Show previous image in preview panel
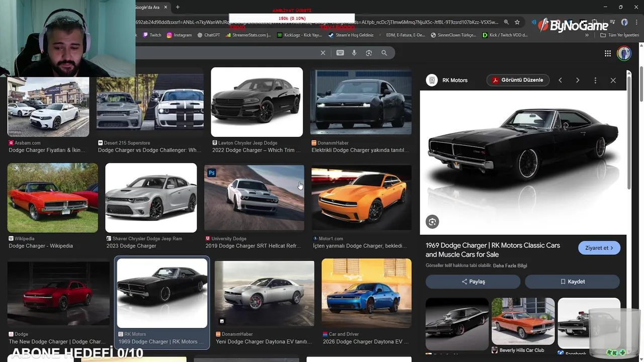This screenshot has width=644, height=362. 560,80
